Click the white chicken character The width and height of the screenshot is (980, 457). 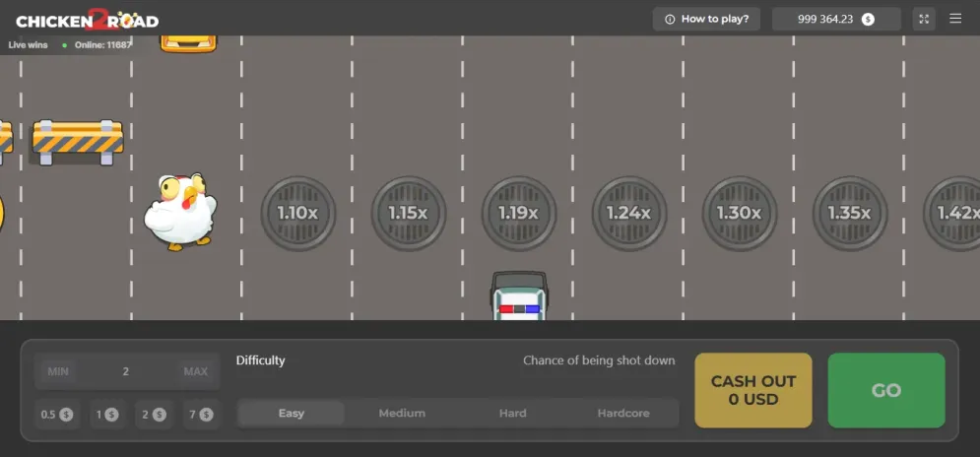180,212
